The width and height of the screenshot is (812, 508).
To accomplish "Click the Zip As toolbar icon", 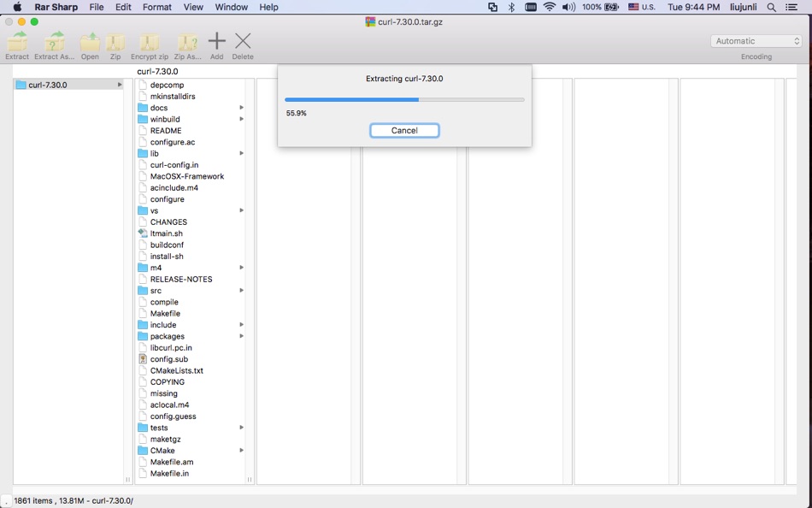I will pos(187,41).
